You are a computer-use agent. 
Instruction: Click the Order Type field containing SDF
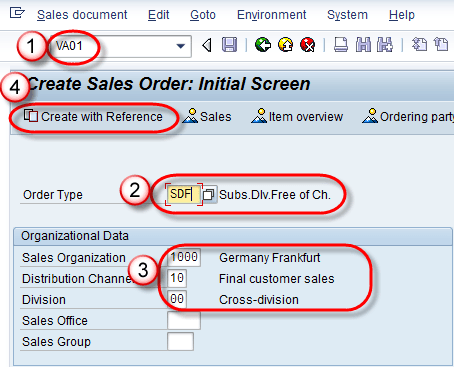click(x=184, y=194)
